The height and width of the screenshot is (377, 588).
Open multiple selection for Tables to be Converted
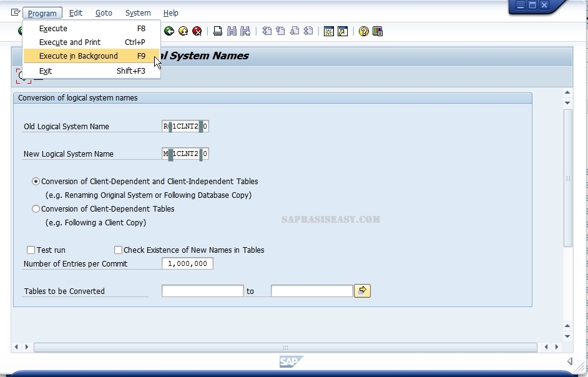[362, 291]
